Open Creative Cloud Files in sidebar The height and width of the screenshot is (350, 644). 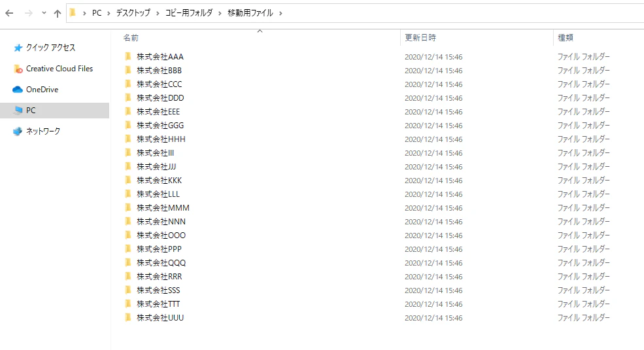pos(59,69)
